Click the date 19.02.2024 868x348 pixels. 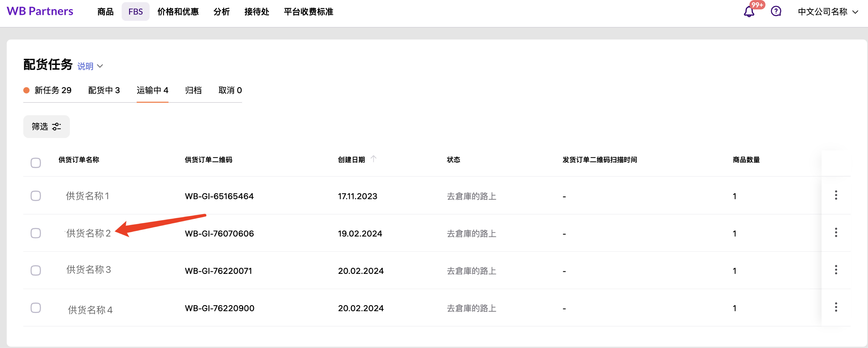pos(360,234)
